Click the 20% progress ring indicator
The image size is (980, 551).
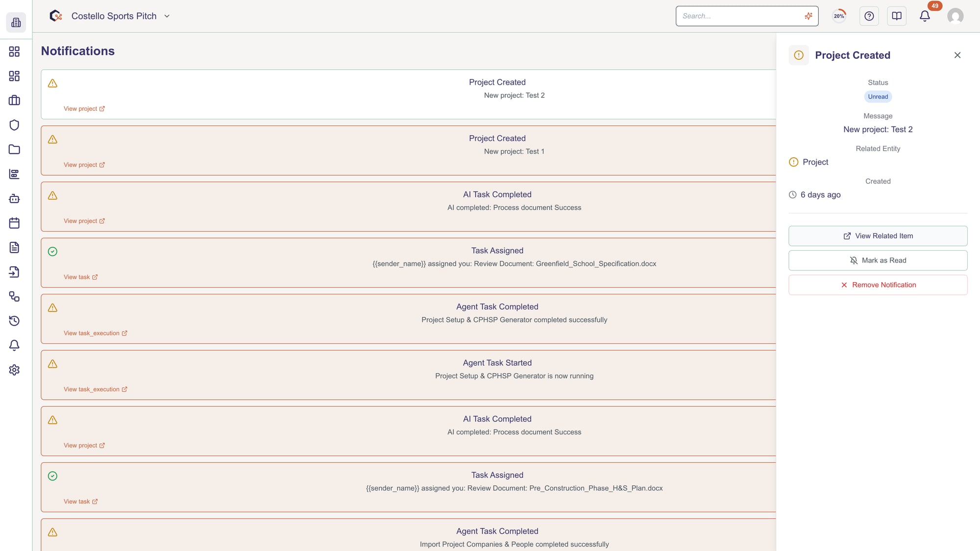[839, 16]
